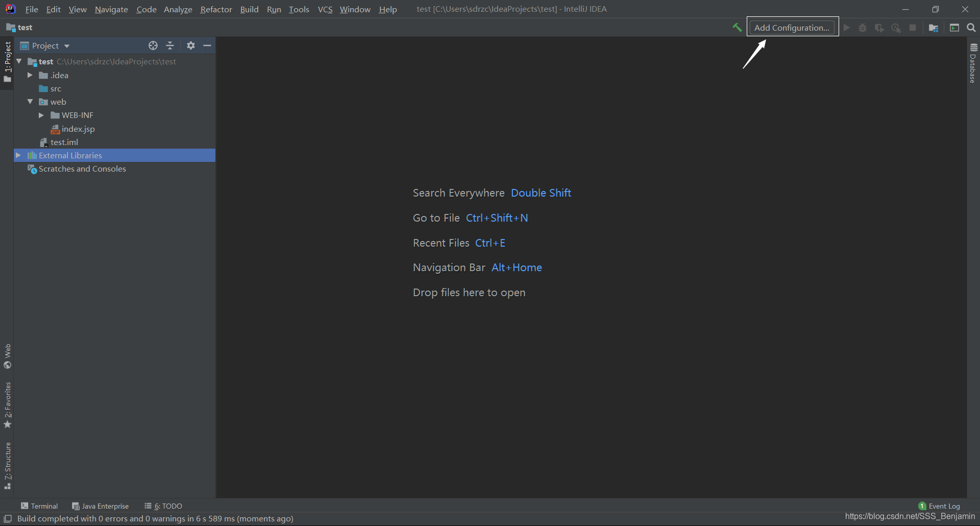Restore down the IntelliJ window
The image size is (980, 526).
935,9
